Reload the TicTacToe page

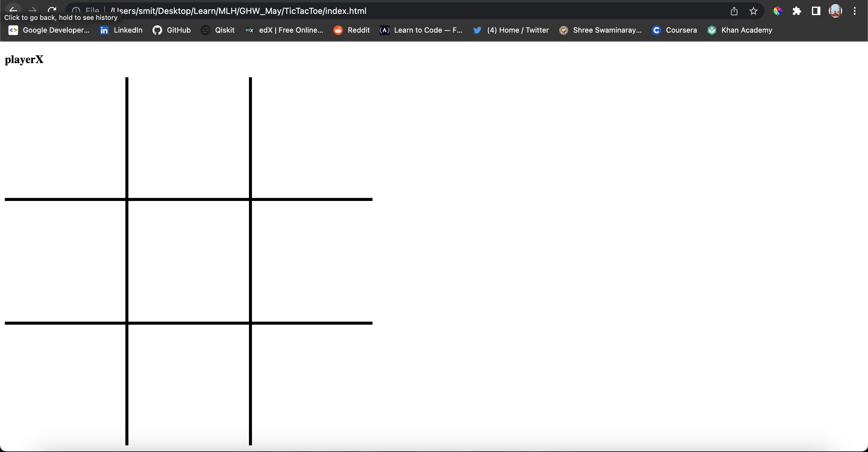point(52,10)
